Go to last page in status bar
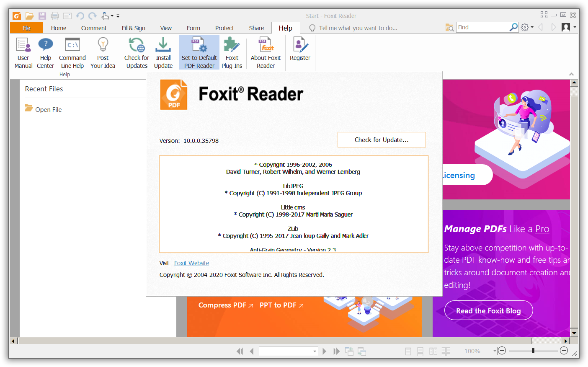Image resolution: width=588 pixels, height=367 pixels. 336,351
